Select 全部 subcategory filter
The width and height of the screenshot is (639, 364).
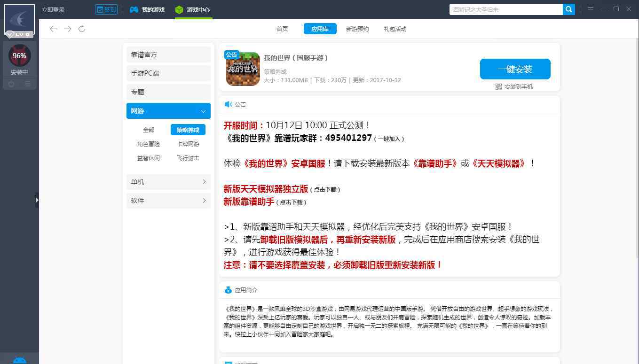pos(149,130)
